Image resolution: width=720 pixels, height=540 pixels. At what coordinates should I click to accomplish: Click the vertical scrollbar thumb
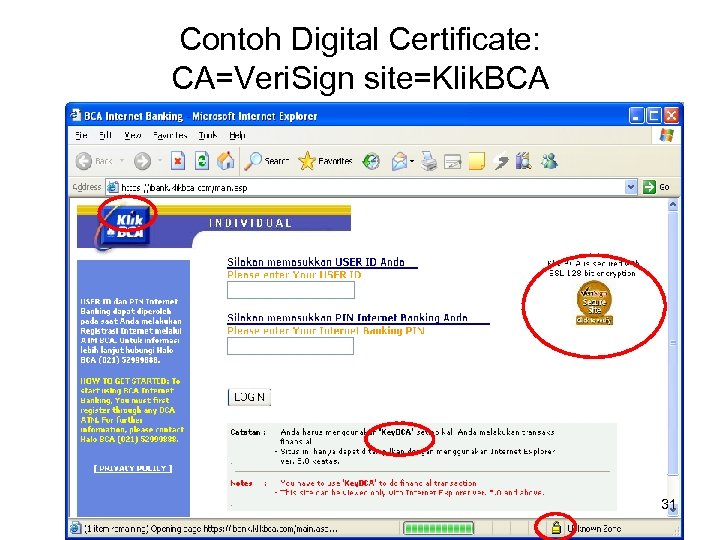(x=673, y=343)
